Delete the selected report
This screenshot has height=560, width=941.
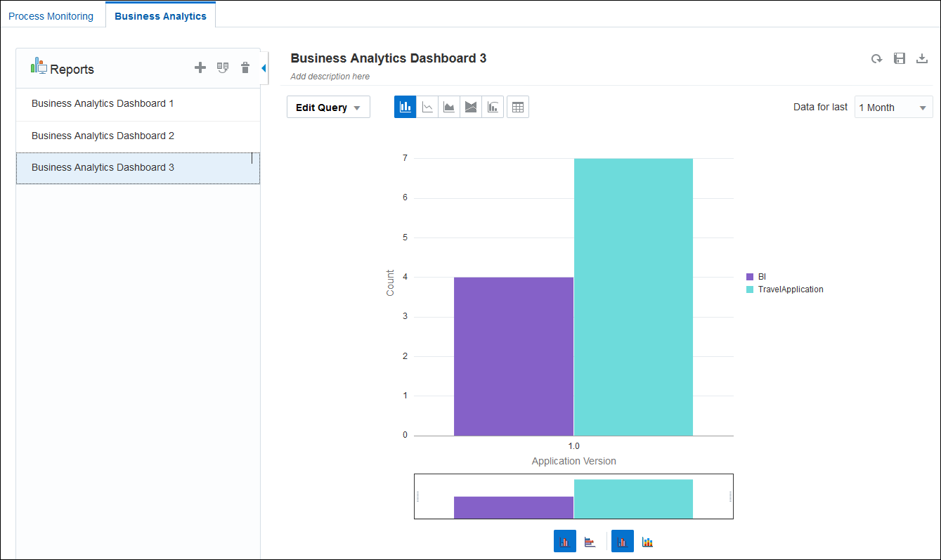tap(245, 67)
